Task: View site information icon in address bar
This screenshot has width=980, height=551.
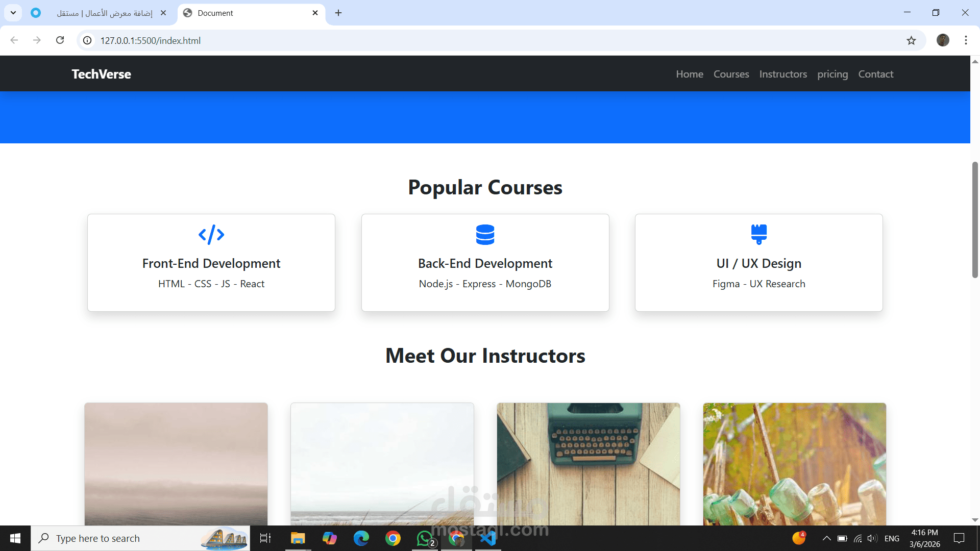Action: 88,40
